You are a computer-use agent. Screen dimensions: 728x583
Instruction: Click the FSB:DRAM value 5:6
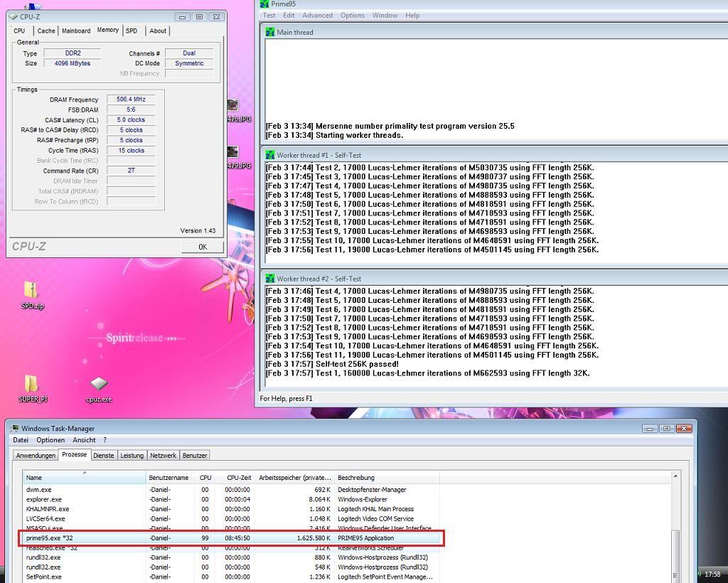(x=131, y=109)
